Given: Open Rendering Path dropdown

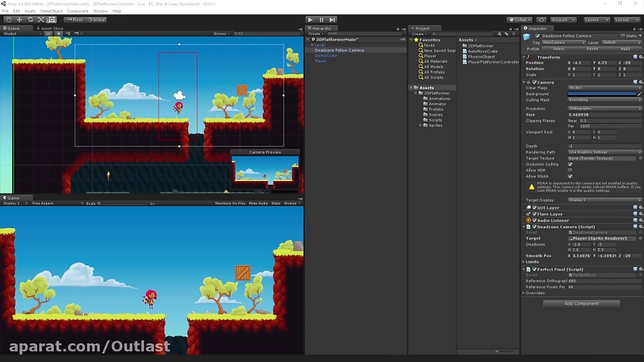Looking at the screenshot, I should pyautogui.click(x=605, y=152).
